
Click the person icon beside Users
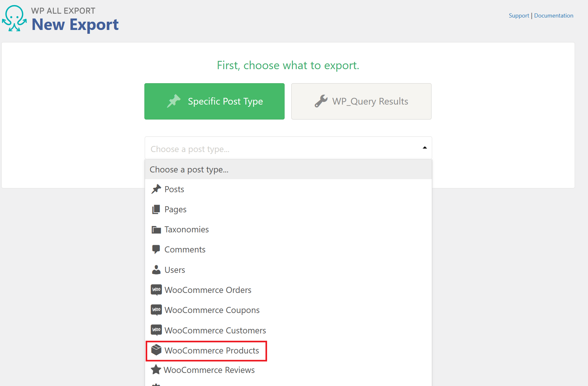click(x=156, y=270)
